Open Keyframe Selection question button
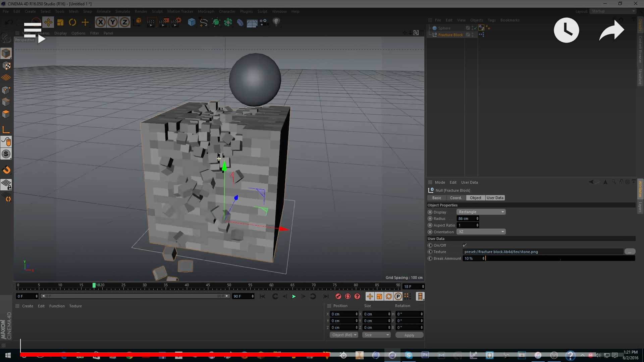 pos(357,296)
